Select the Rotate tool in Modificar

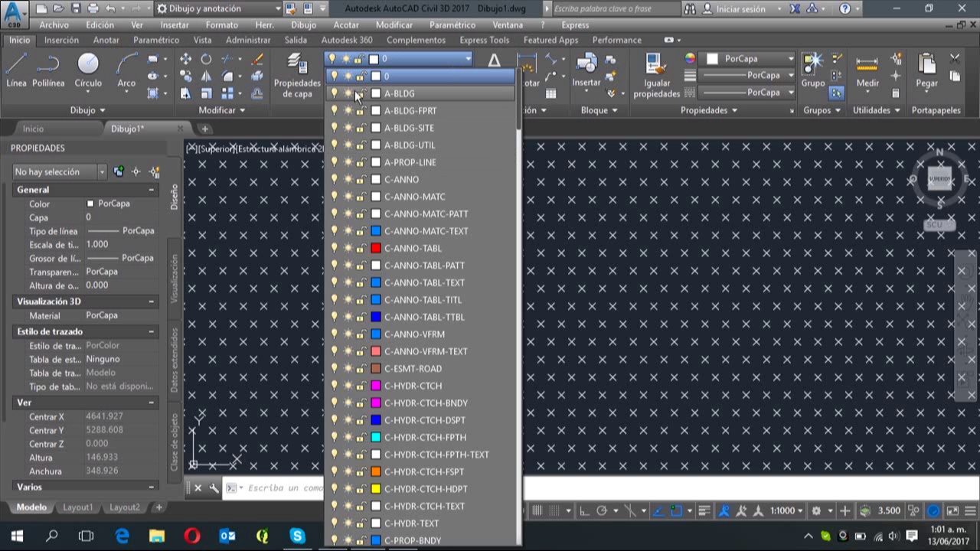(206, 59)
